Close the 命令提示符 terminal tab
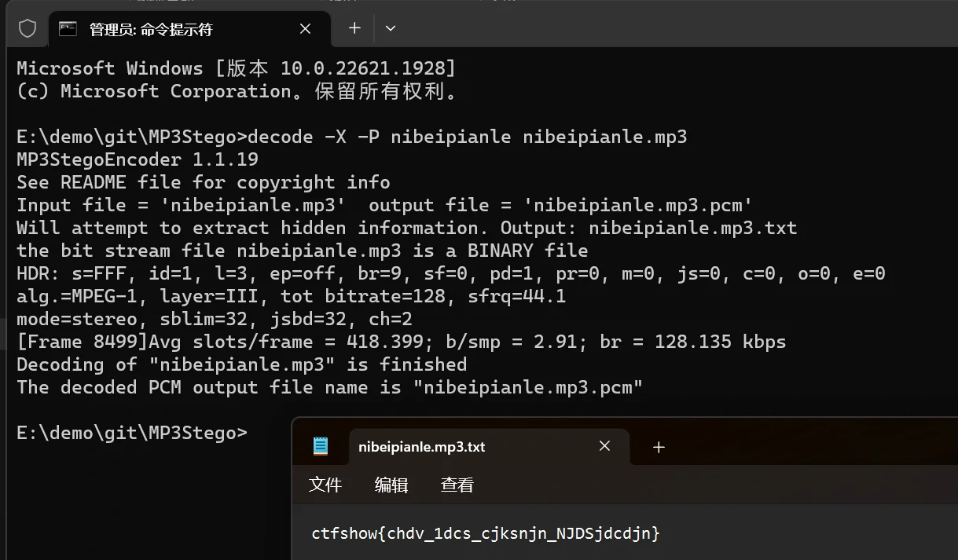The image size is (958, 560). click(305, 29)
